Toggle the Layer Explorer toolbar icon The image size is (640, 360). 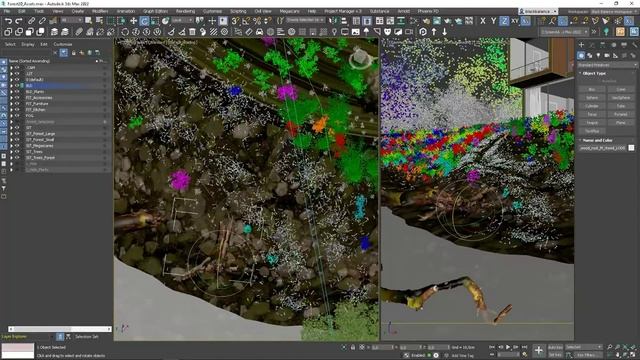point(367,20)
